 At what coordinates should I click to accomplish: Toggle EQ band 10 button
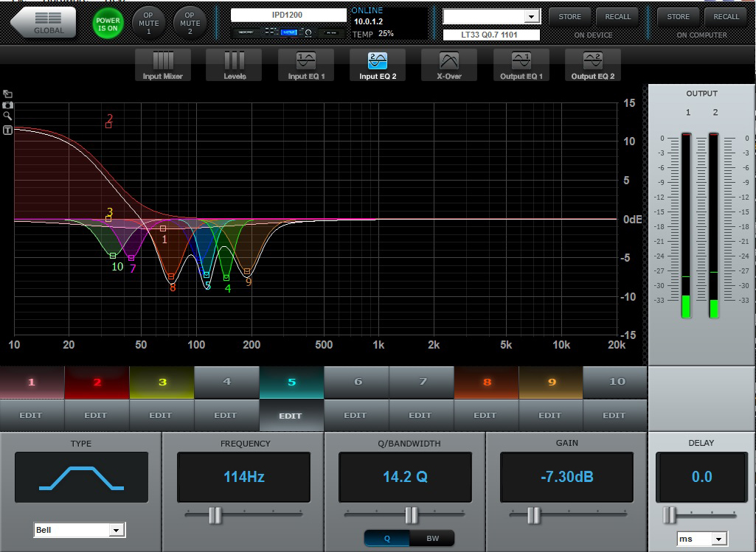615,382
